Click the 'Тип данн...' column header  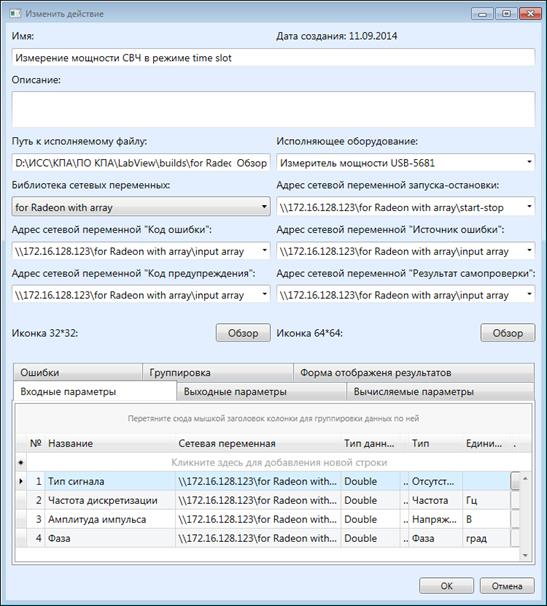coord(370,443)
